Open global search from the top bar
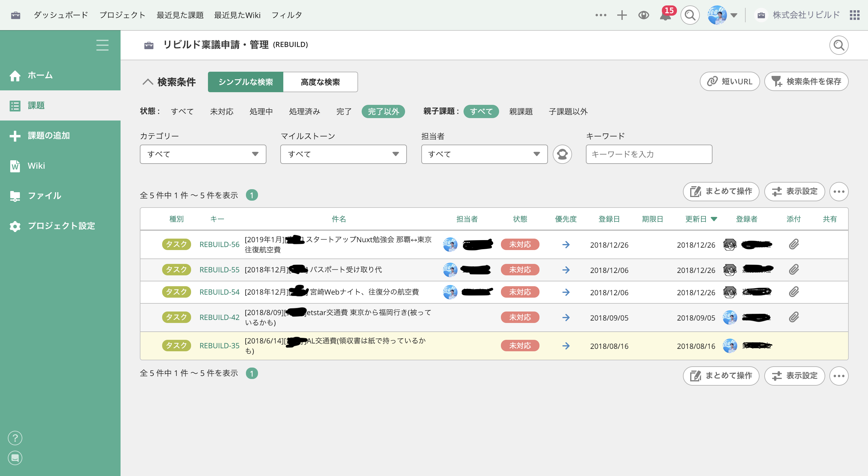Screen dimensions: 868x476 click(690, 15)
